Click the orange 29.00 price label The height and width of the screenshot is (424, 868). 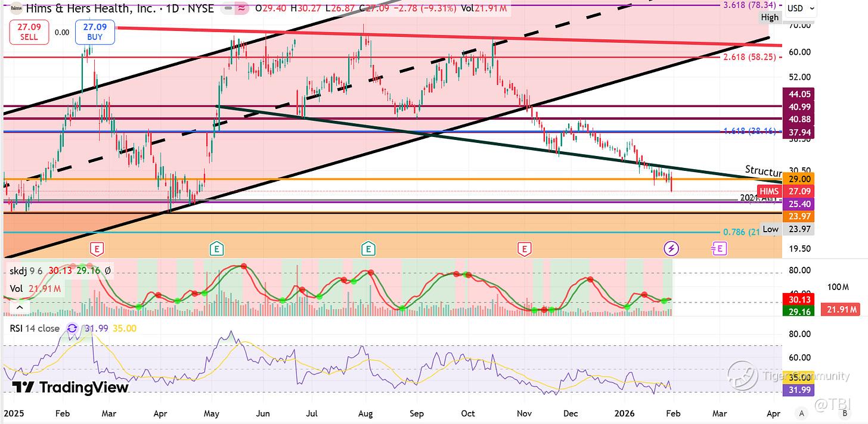point(799,179)
